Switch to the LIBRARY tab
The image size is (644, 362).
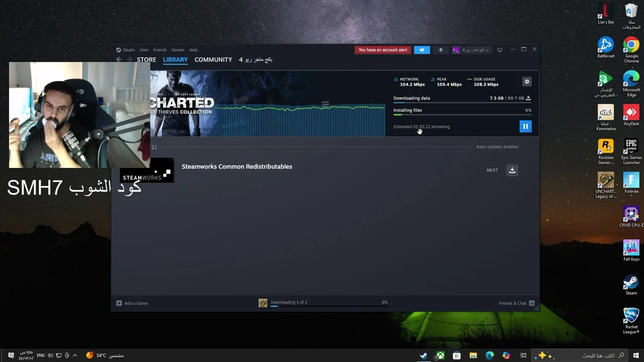(175, 59)
